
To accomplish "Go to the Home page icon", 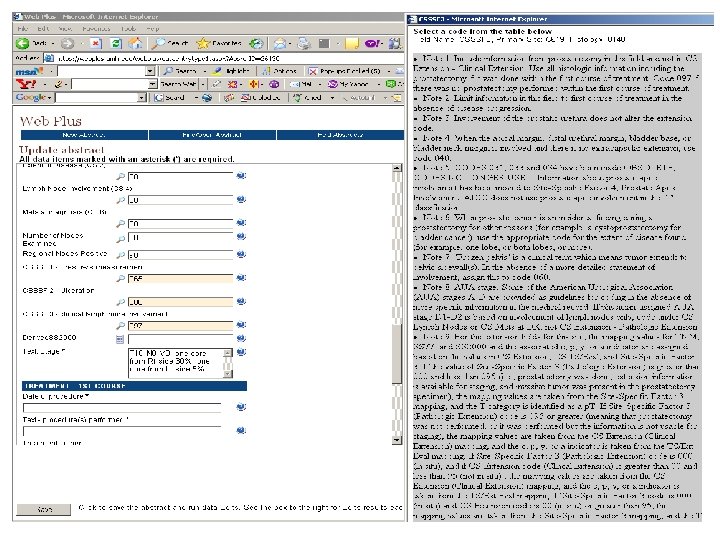I will pyautogui.click(x=135, y=43).
